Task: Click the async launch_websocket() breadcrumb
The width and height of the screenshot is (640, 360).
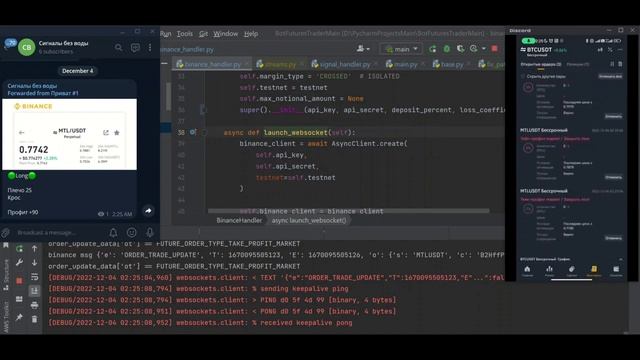Action: coord(309,220)
